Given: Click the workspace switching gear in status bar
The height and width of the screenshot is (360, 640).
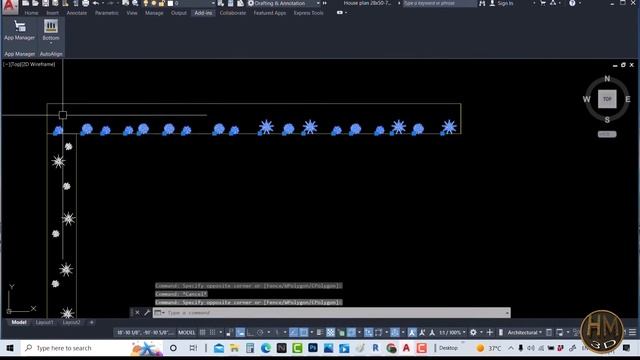Looking at the screenshot, I should coord(473,333).
